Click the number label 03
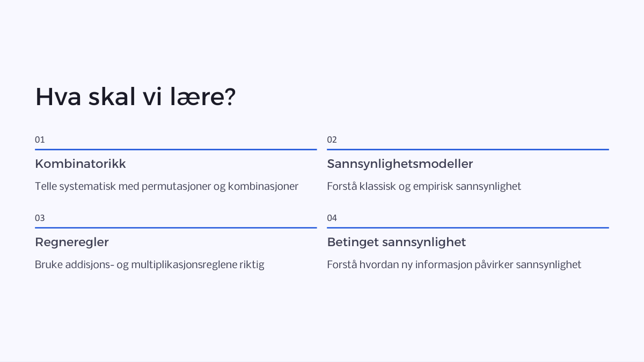 [40, 218]
